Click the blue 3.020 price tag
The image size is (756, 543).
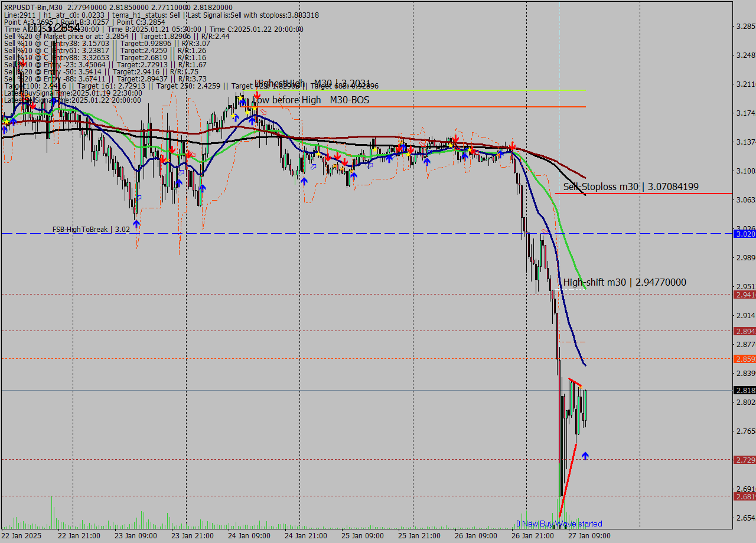[744, 234]
